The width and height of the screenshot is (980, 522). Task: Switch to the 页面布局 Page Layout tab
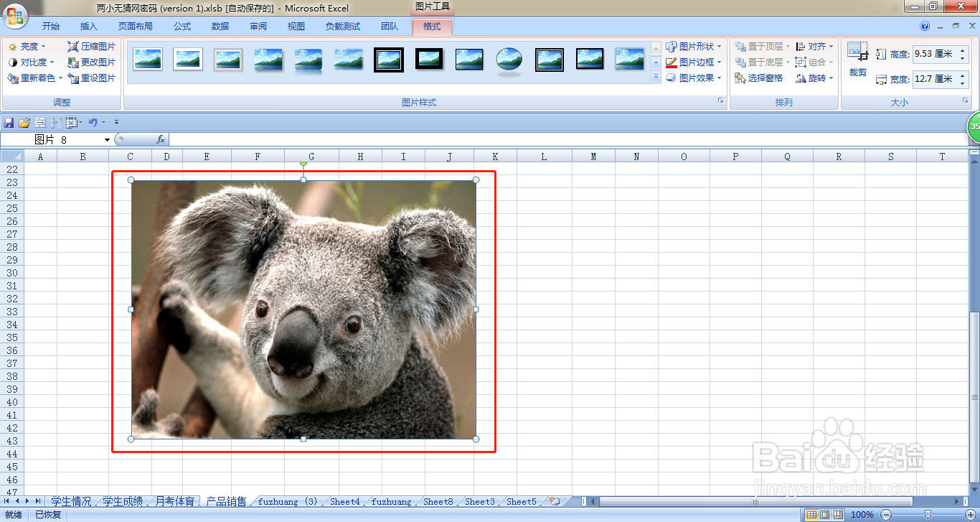(135, 27)
